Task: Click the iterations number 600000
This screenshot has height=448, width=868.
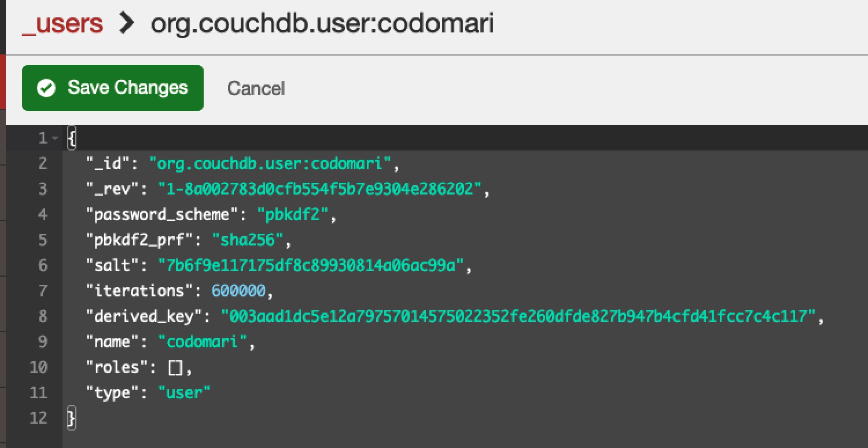Action: pyautogui.click(x=238, y=291)
